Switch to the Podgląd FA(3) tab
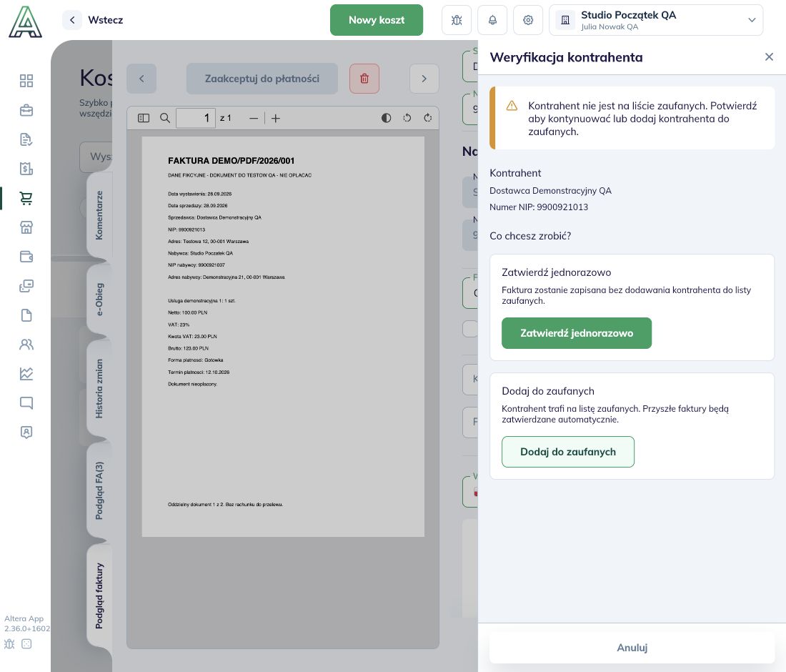 tap(99, 490)
